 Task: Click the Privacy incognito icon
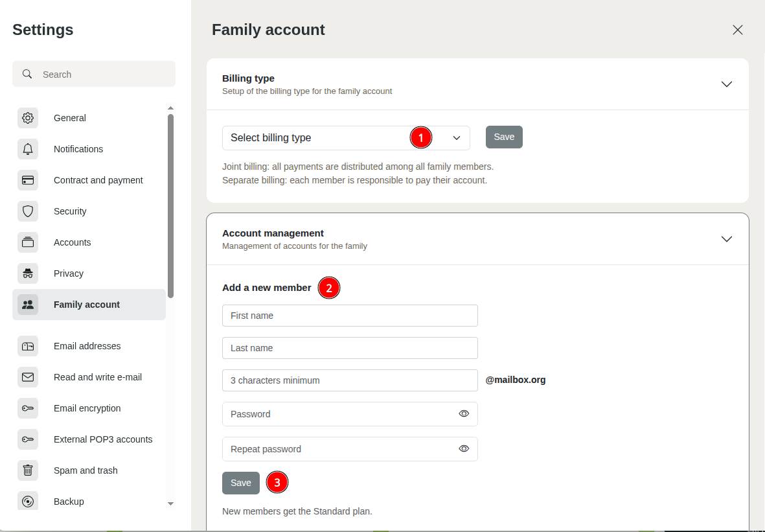28,273
